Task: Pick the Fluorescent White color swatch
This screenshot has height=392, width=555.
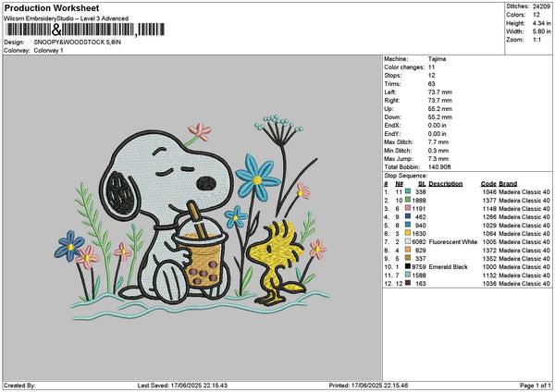Action: click(x=408, y=241)
